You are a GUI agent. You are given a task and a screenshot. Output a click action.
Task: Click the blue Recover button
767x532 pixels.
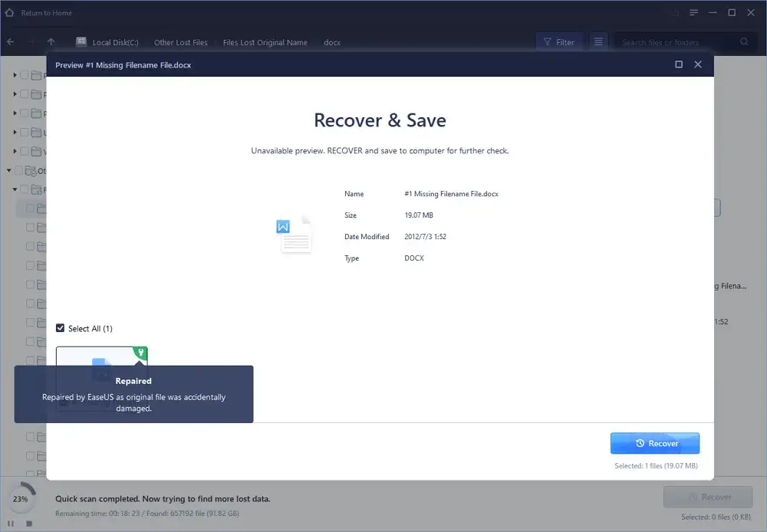[x=655, y=443]
